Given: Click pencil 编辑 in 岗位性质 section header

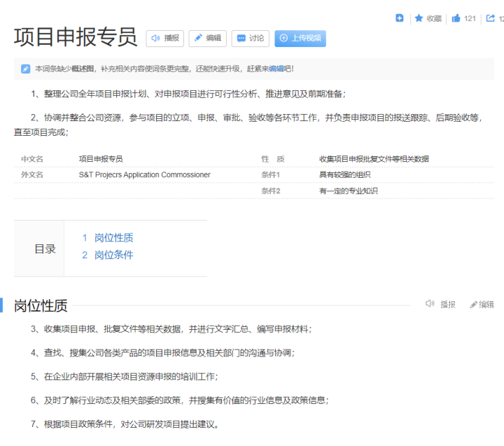Looking at the screenshot, I should point(482,304).
